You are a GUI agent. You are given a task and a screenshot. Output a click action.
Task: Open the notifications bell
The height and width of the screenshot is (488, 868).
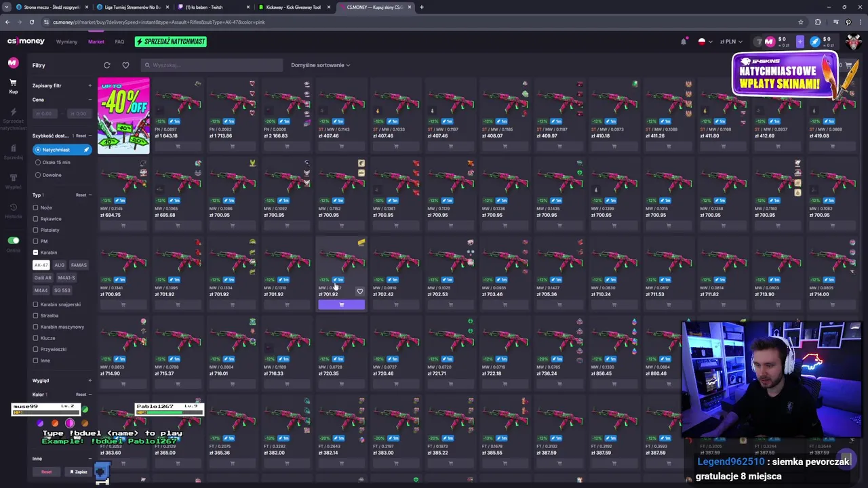tap(684, 41)
